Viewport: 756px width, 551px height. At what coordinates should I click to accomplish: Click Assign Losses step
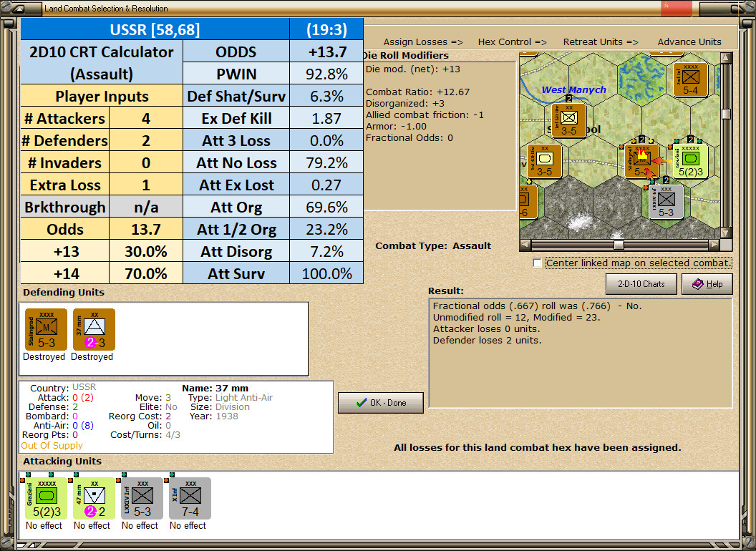coord(423,42)
